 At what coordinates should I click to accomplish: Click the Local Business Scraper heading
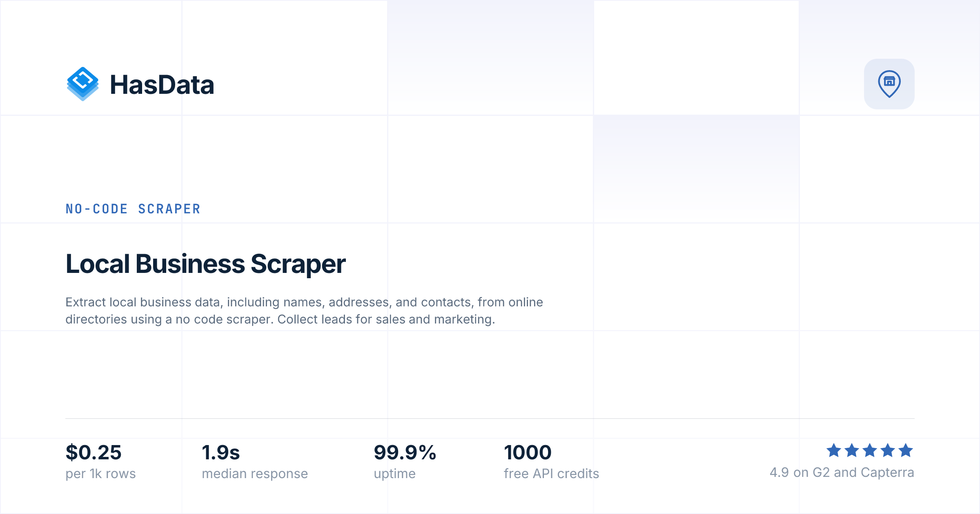[205, 264]
